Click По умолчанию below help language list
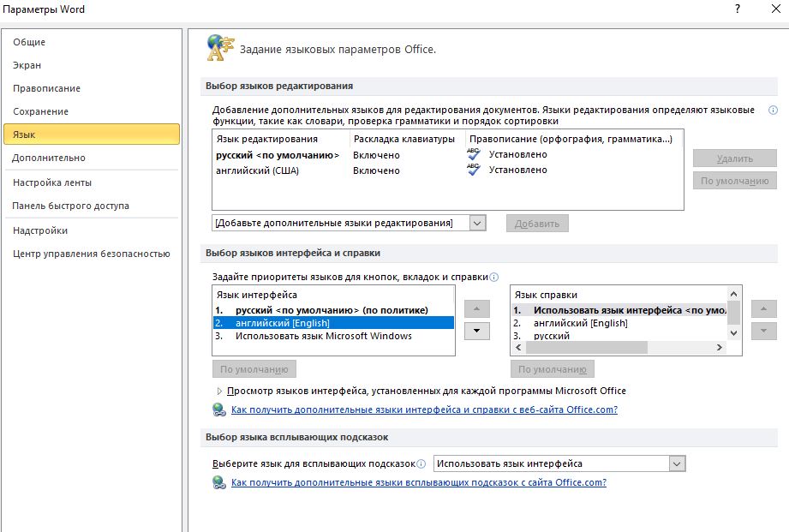 point(552,369)
